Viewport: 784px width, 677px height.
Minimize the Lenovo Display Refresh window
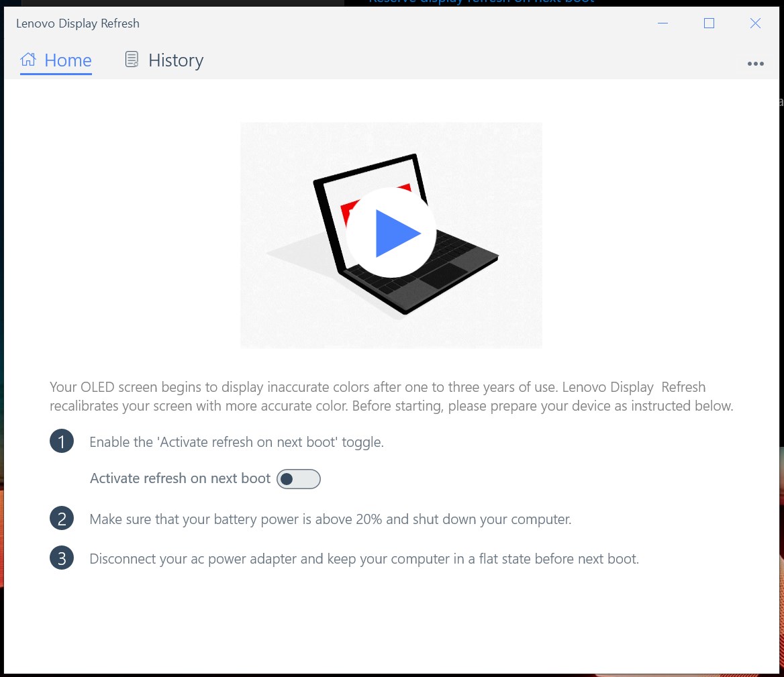663,23
